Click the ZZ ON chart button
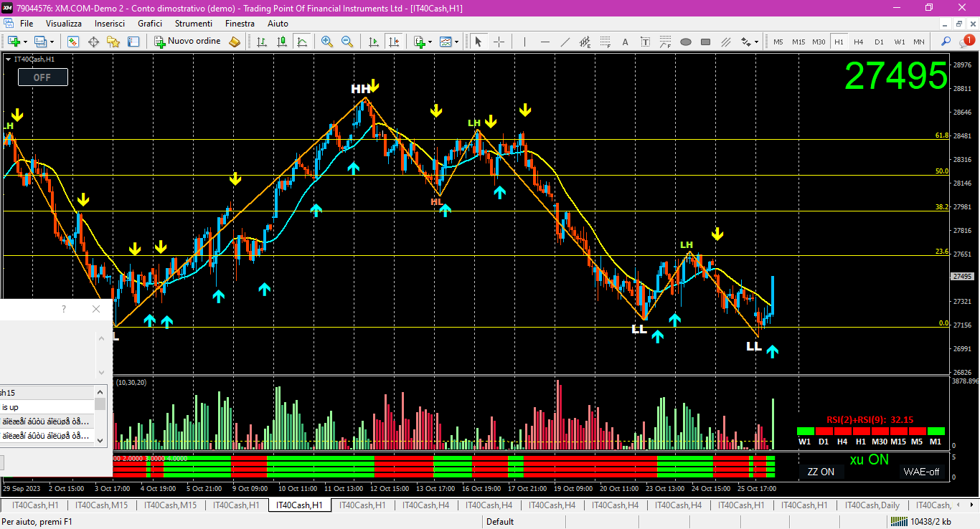This screenshot has width=980, height=529. click(821, 472)
